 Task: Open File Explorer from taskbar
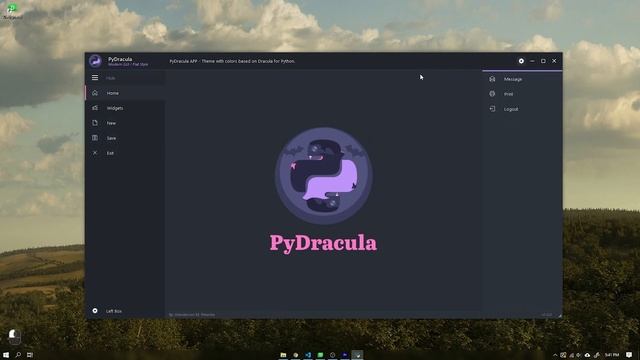point(283,355)
